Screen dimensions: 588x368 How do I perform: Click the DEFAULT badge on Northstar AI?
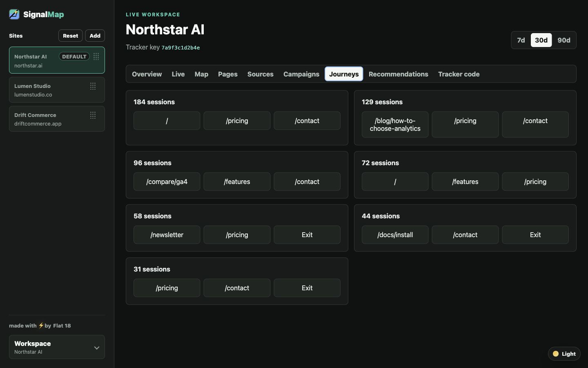[74, 56]
